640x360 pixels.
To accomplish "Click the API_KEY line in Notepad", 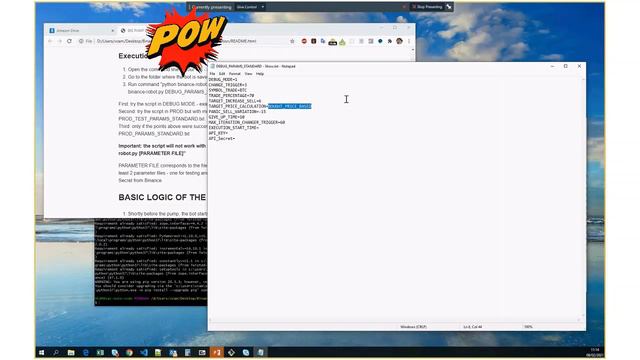I will coord(218,133).
